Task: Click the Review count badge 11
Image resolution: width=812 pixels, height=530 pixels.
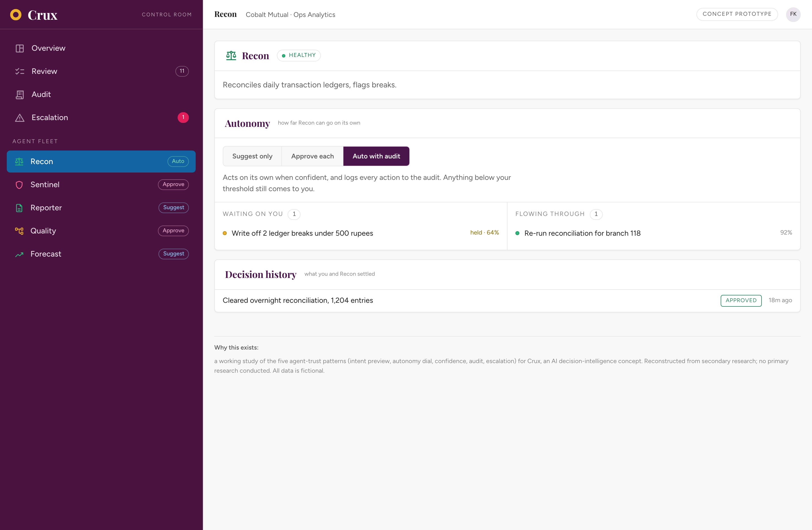Action: click(182, 71)
